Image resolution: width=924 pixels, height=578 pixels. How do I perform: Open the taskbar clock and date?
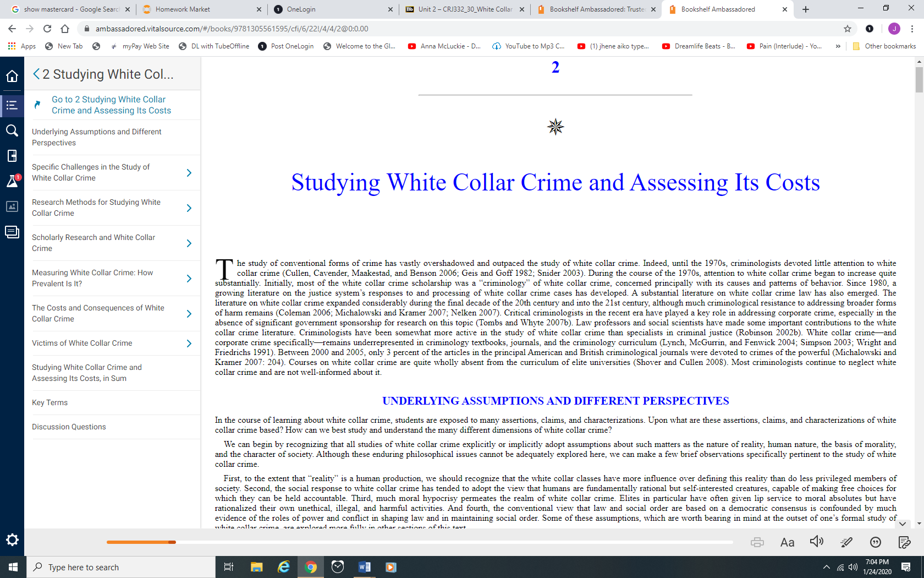pos(877,567)
